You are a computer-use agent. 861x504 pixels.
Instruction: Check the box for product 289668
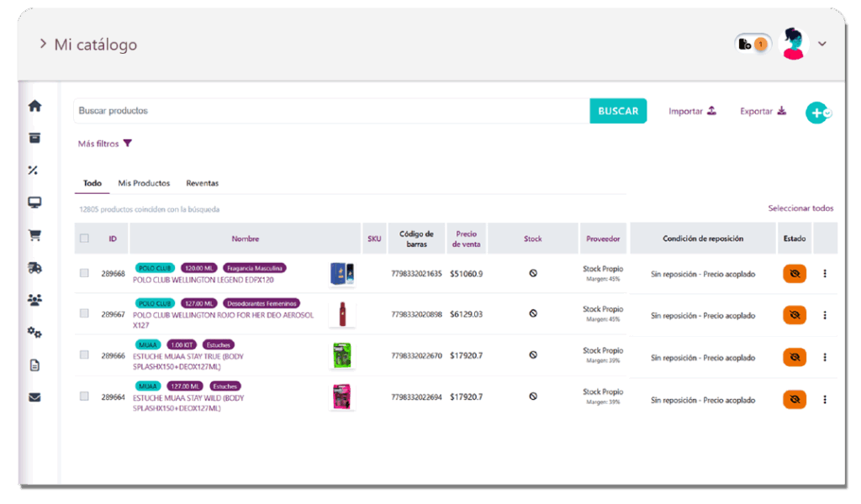click(84, 273)
